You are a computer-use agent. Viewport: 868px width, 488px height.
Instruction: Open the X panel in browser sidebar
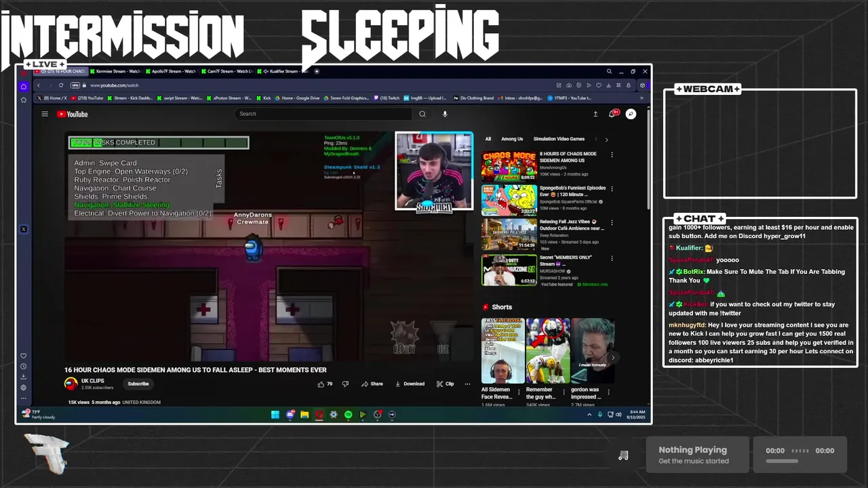(24, 229)
